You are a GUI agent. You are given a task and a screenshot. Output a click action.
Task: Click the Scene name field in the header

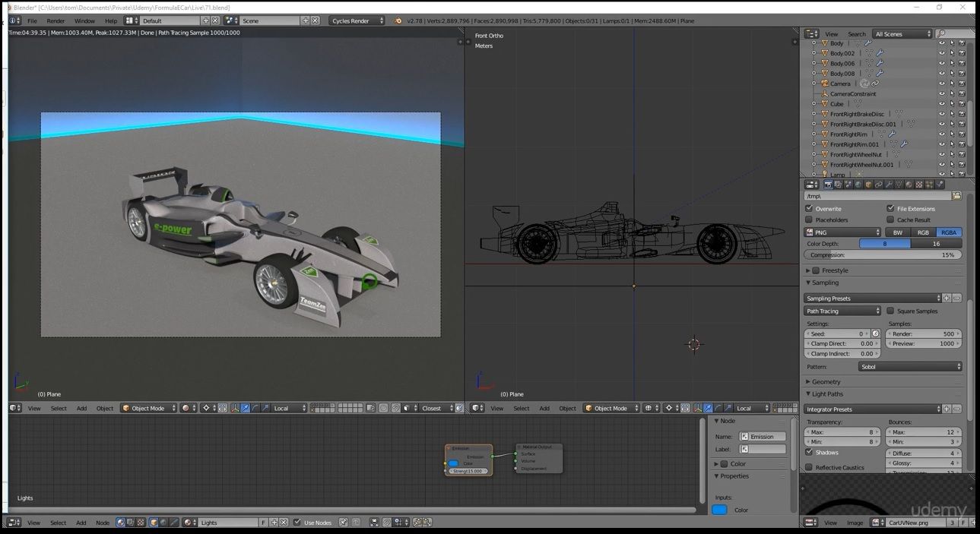pyautogui.click(x=269, y=21)
